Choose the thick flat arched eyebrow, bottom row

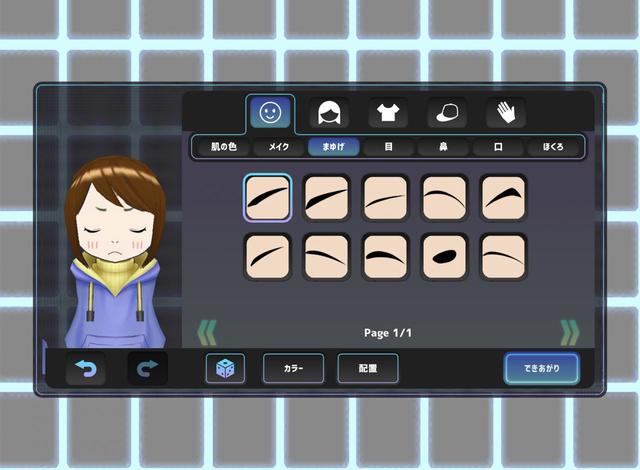click(385, 257)
